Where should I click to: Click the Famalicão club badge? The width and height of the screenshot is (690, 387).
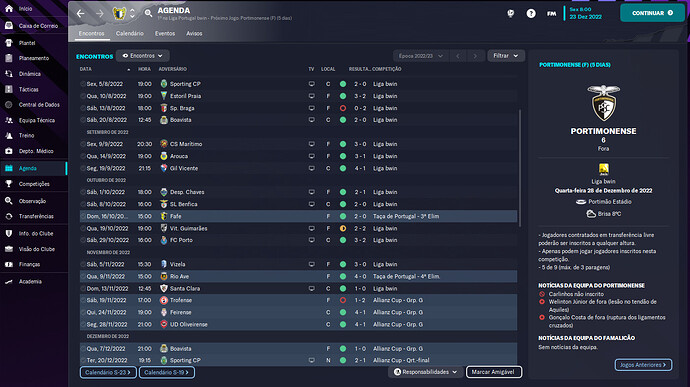point(119,14)
